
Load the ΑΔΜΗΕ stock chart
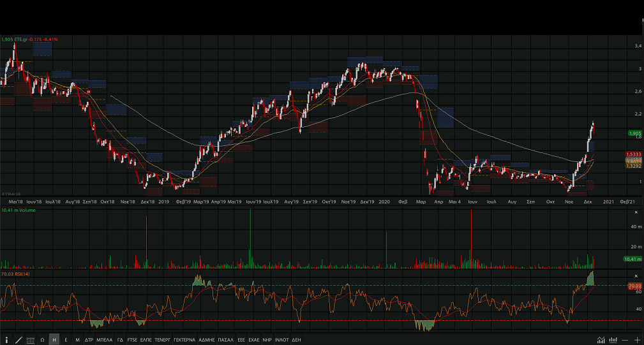coord(207,340)
